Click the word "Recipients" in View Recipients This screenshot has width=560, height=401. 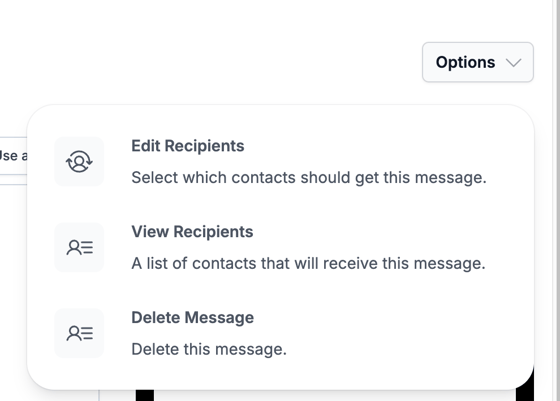pyautogui.click(x=213, y=232)
